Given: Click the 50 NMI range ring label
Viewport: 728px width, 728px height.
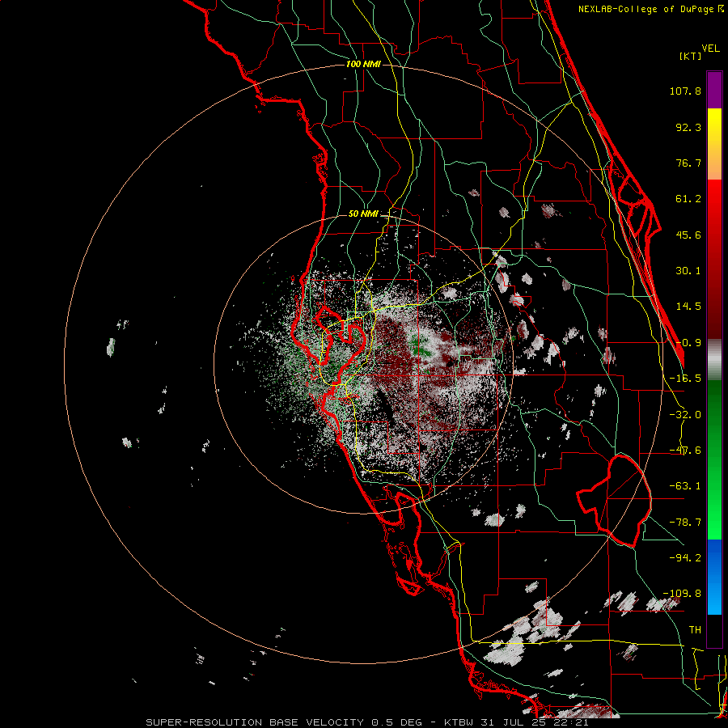Looking at the screenshot, I should point(363,214).
